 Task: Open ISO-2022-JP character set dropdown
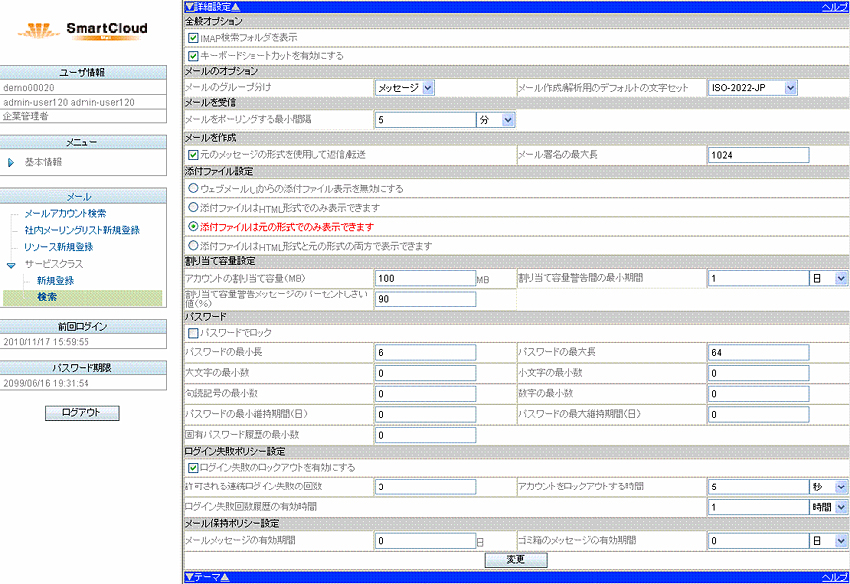752,88
